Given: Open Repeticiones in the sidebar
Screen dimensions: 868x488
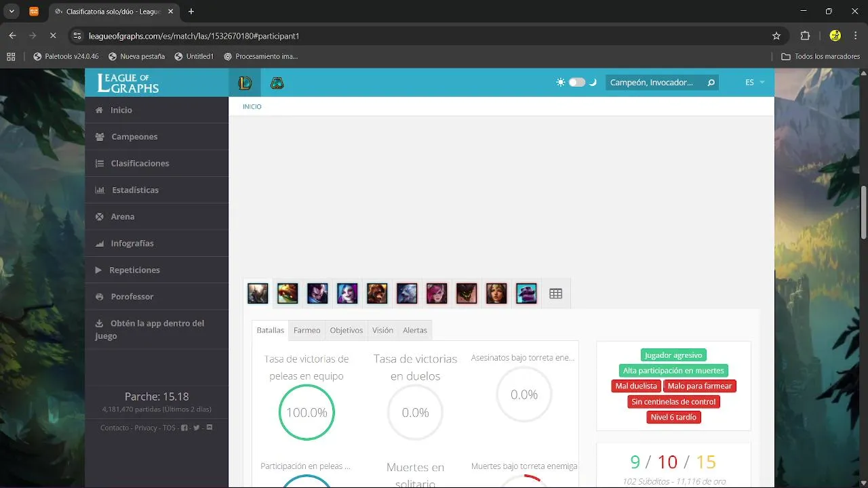Looking at the screenshot, I should pos(157,270).
